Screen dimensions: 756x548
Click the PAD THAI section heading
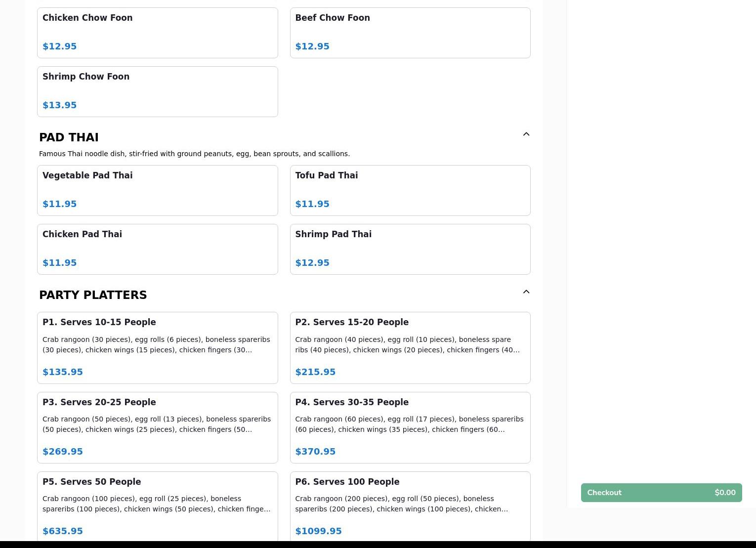(x=69, y=137)
